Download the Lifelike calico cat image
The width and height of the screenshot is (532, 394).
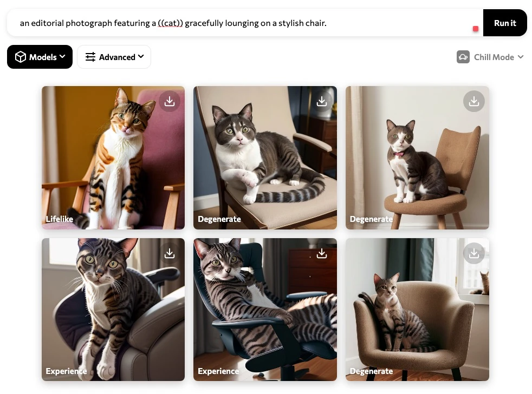(x=170, y=101)
